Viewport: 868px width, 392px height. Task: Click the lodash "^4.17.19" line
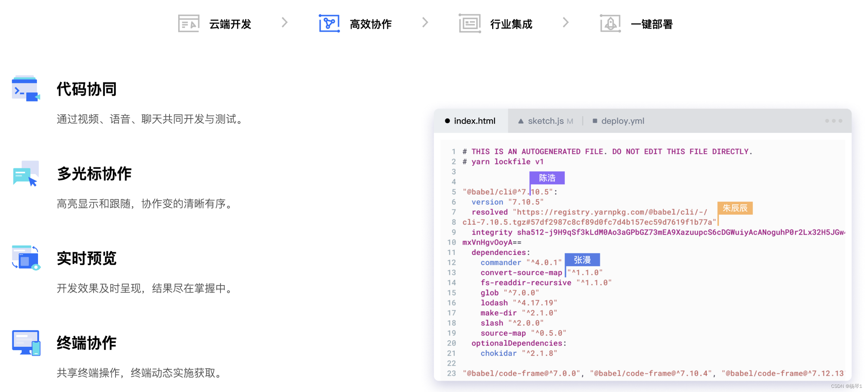519,303
